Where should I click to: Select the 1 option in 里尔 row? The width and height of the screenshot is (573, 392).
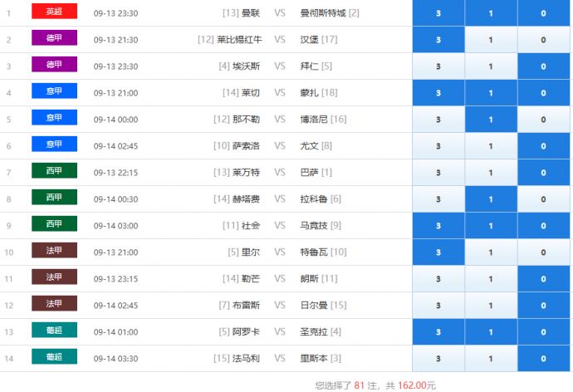click(x=491, y=252)
